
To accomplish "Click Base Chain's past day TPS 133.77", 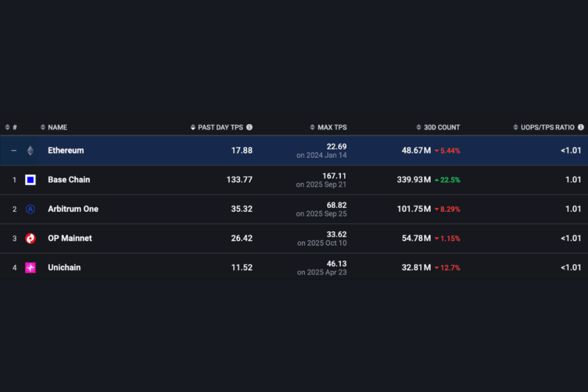I will 239,180.
